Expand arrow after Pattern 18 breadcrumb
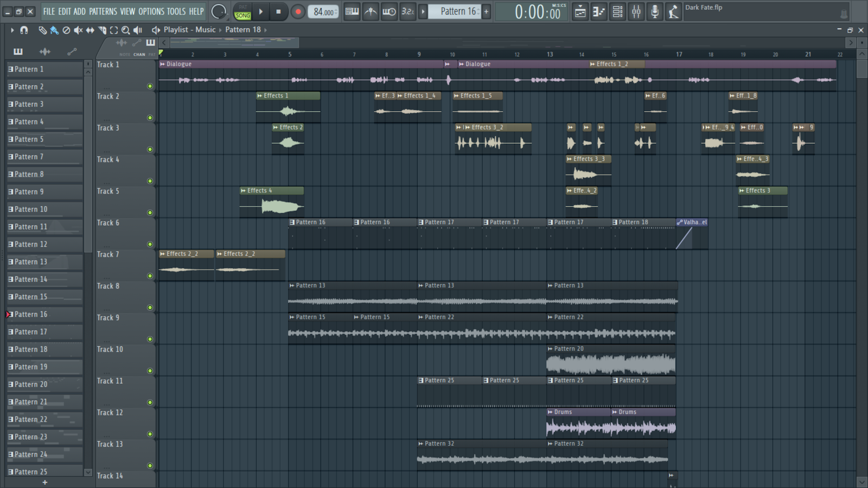Image resolution: width=868 pixels, height=488 pixels. coord(265,30)
